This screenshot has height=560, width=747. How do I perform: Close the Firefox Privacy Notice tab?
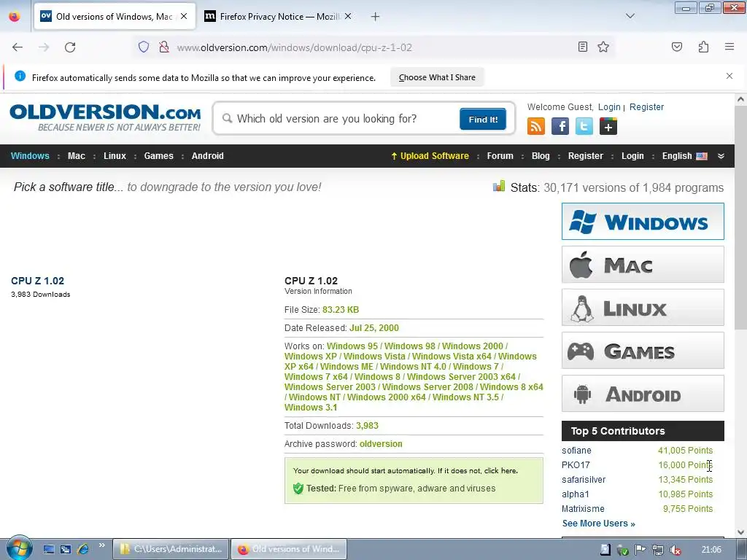tap(348, 16)
